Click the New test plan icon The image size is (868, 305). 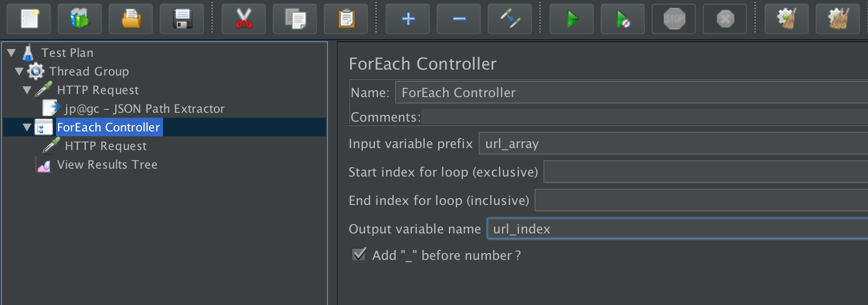(29, 19)
